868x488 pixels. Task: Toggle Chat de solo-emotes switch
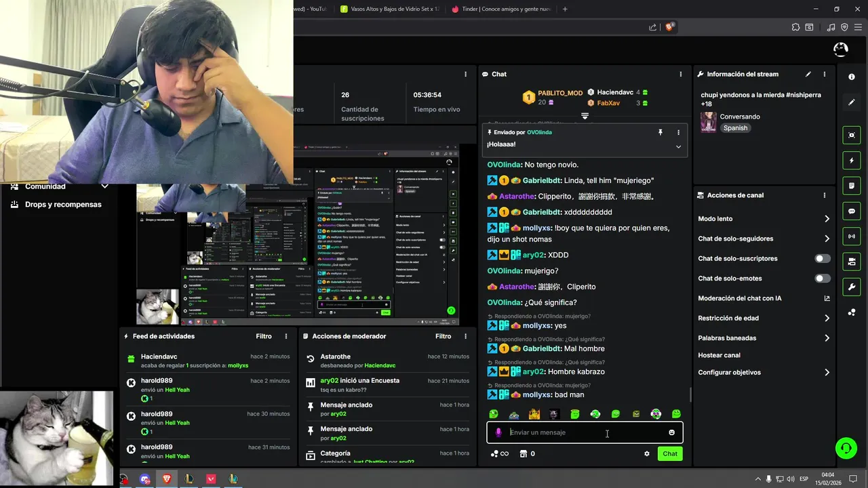(823, 279)
